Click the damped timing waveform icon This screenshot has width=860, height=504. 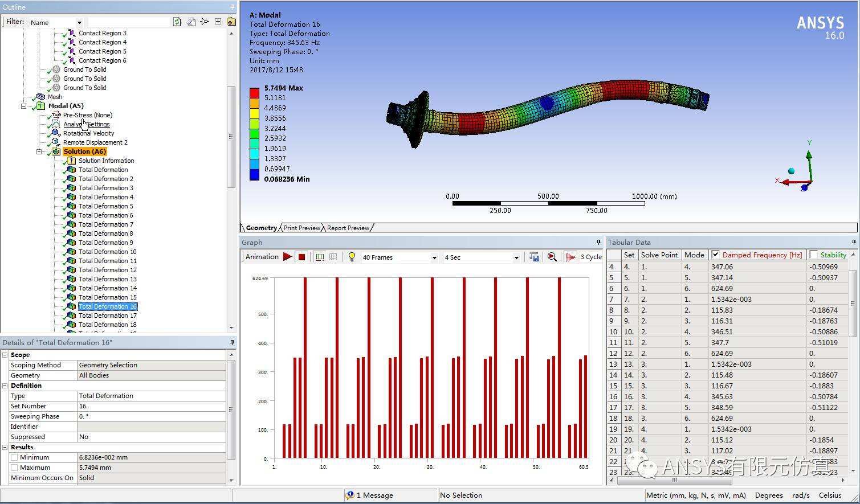pos(570,257)
